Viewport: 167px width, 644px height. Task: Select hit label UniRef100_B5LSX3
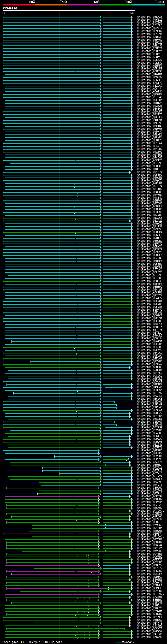click(150, 272)
